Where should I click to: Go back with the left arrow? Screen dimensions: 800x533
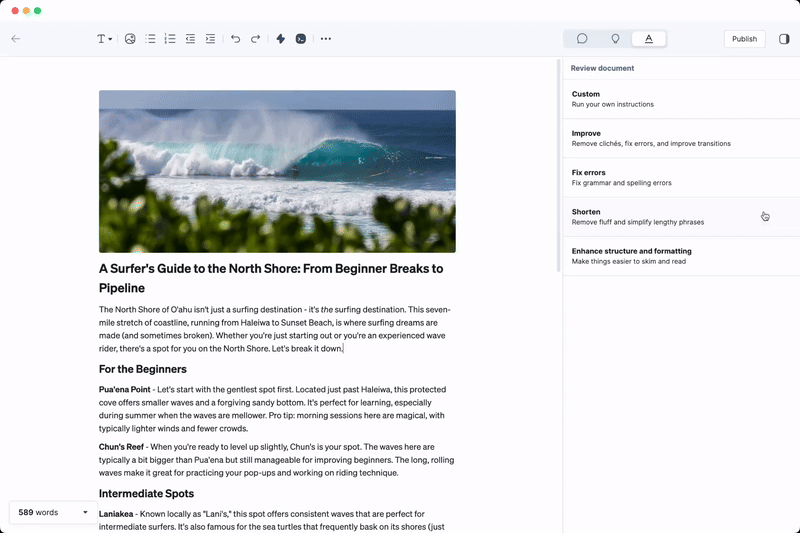[16, 39]
